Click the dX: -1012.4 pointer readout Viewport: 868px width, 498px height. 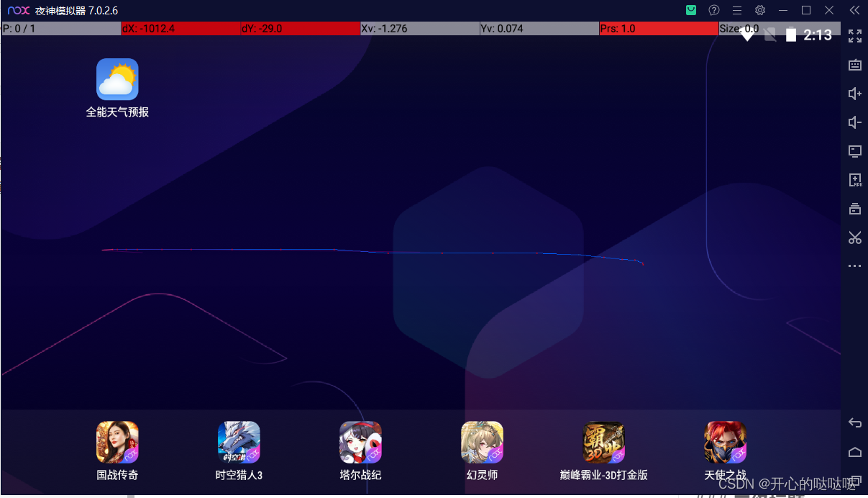pos(180,29)
